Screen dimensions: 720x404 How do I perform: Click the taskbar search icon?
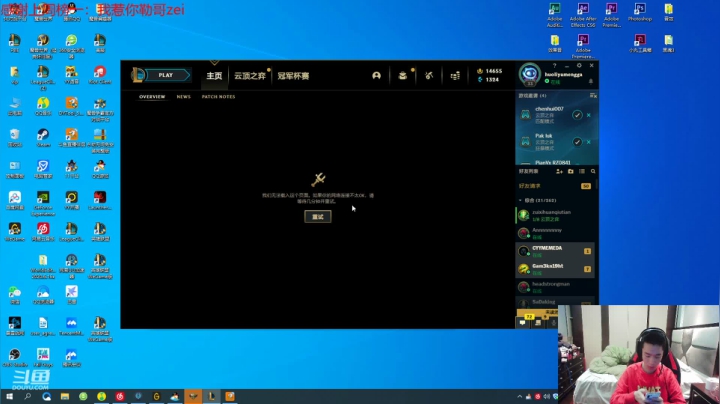[28, 396]
